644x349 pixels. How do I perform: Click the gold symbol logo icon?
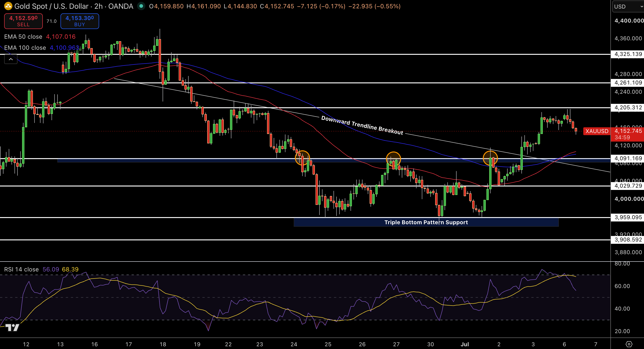click(x=8, y=6)
